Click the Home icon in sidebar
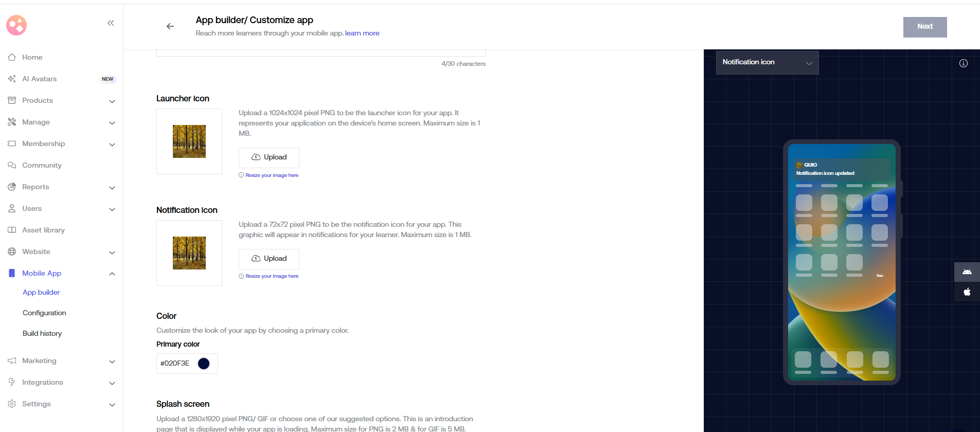The image size is (980, 432). (12, 57)
